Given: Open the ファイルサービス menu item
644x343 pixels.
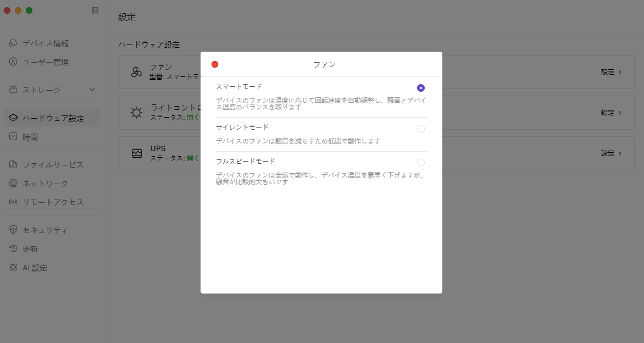Looking at the screenshot, I should pyautogui.click(x=53, y=164).
